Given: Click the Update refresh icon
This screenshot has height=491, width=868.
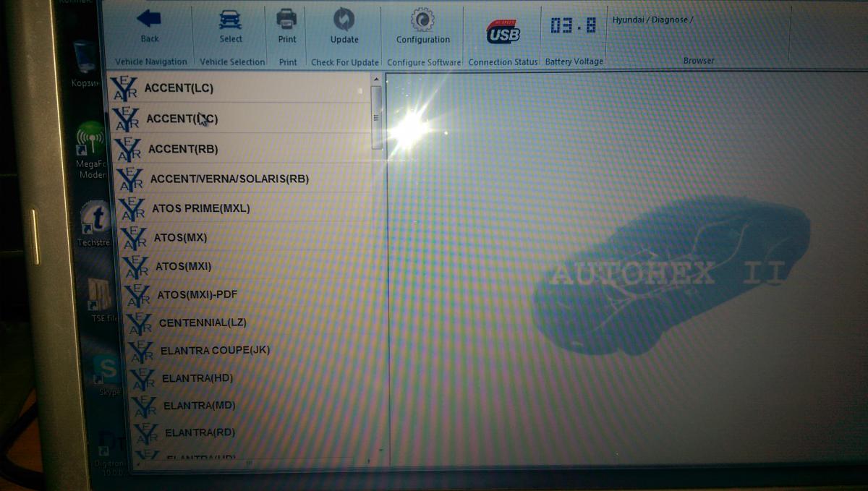Looking at the screenshot, I should tap(344, 20).
